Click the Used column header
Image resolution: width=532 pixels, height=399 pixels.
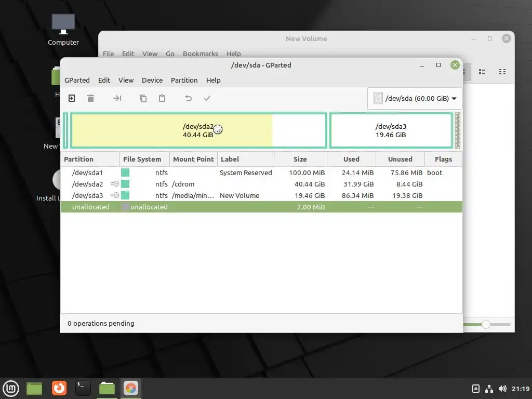pos(352,159)
